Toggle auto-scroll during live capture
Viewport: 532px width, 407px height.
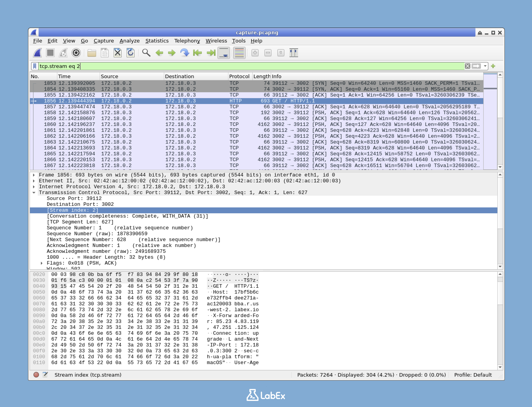click(x=224, y=53)
